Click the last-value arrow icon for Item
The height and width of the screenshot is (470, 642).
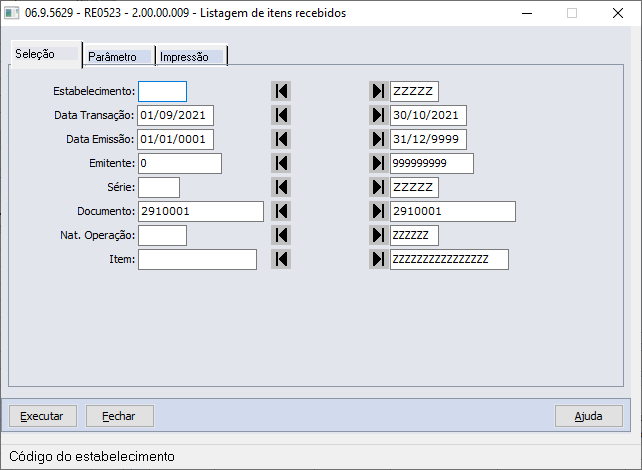(379, 259)
